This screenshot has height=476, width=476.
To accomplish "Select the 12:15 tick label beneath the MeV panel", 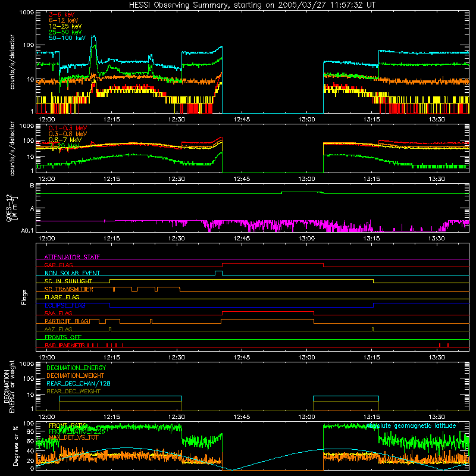I will pos(111,179).
